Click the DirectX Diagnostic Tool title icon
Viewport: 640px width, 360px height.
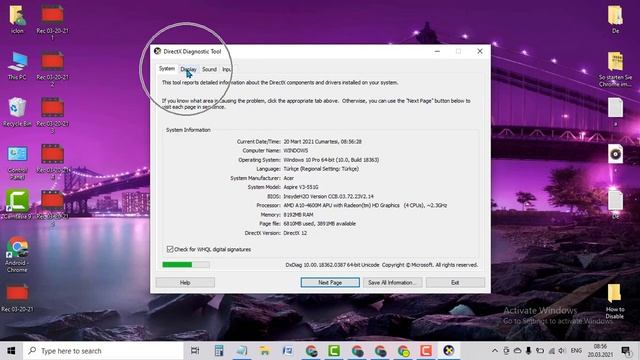157,51
